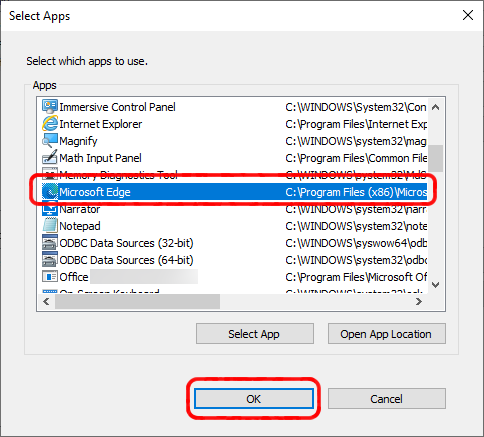The height and width of the screenshot is (437, 484).
Task: Click the Microsoft Edge icon
Action: [50, 192]
